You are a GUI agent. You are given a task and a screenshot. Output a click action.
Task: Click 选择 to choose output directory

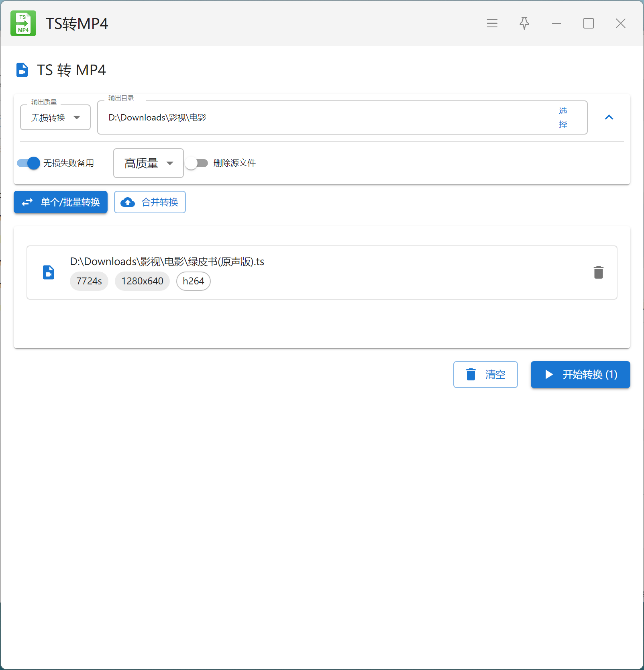(563, 117)
